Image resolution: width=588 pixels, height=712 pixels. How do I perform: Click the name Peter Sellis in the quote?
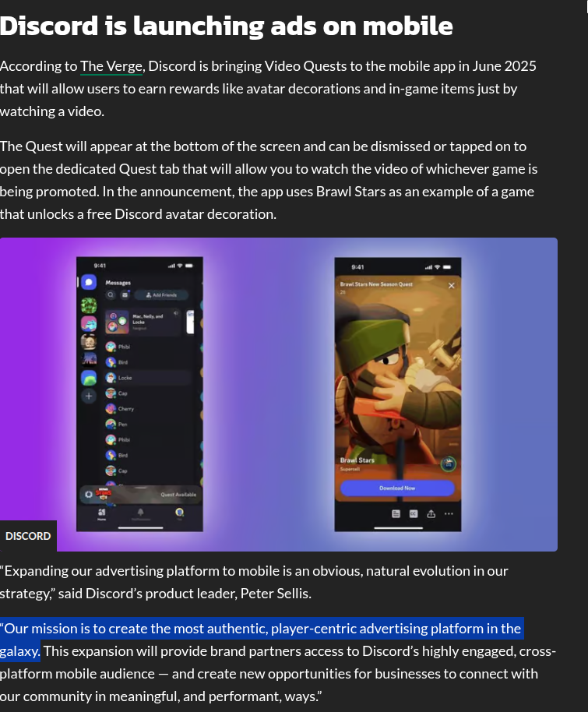tap(275, 594)
